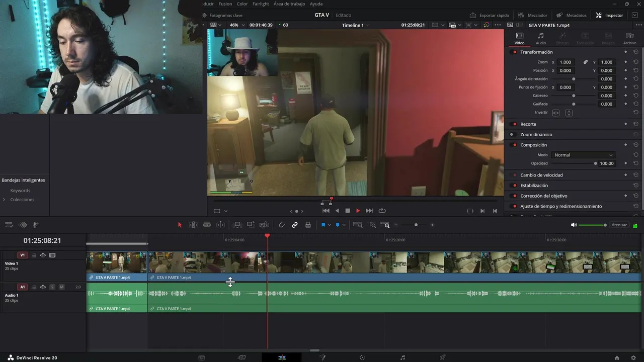This screenshot has height=362, width=644.
Task: Toggle the linked selection chain icon
Action: click(x=295, y=225)
